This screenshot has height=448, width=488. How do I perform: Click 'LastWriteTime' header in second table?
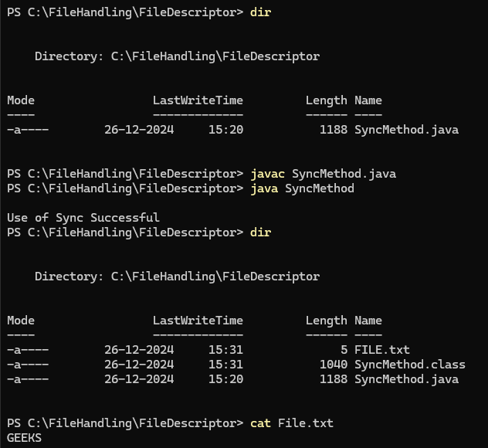tap(198, 321)
